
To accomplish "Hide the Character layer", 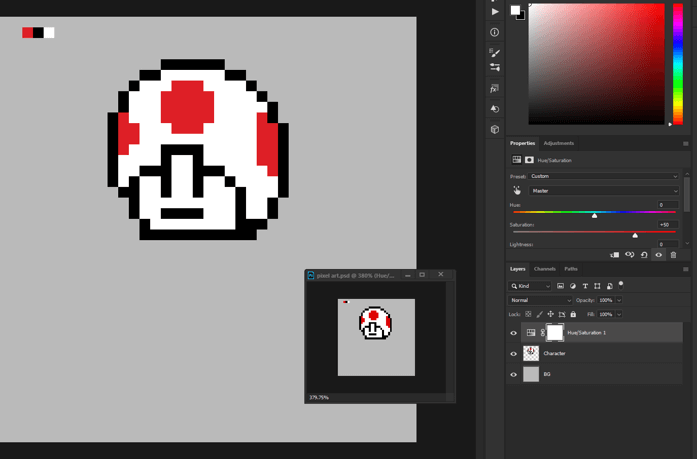I will tap(513, 354).
